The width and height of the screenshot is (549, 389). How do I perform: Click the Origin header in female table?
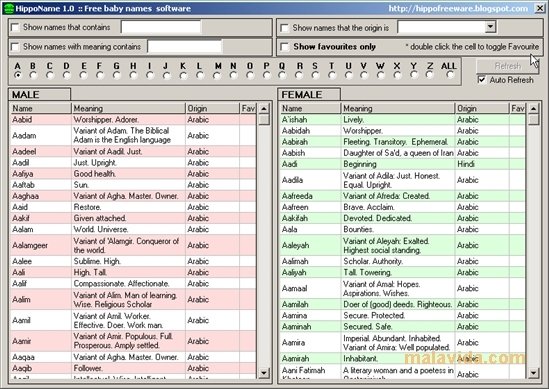click(482, 108)
